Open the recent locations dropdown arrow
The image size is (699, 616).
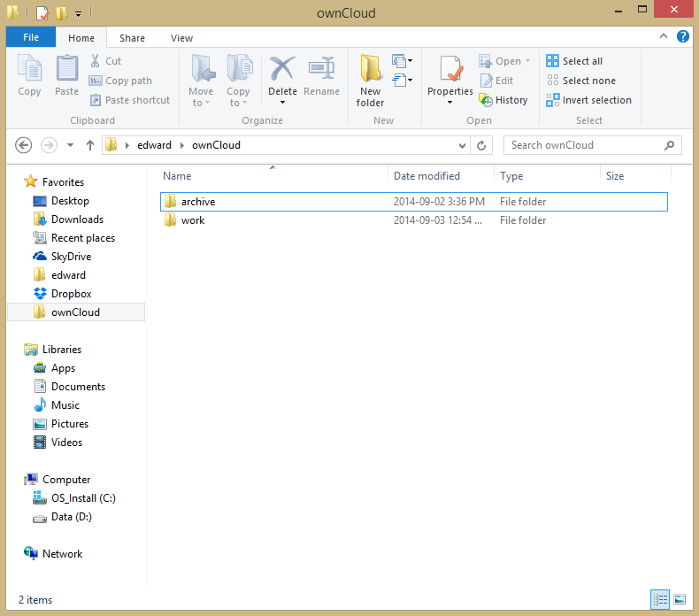pos(70,145)
